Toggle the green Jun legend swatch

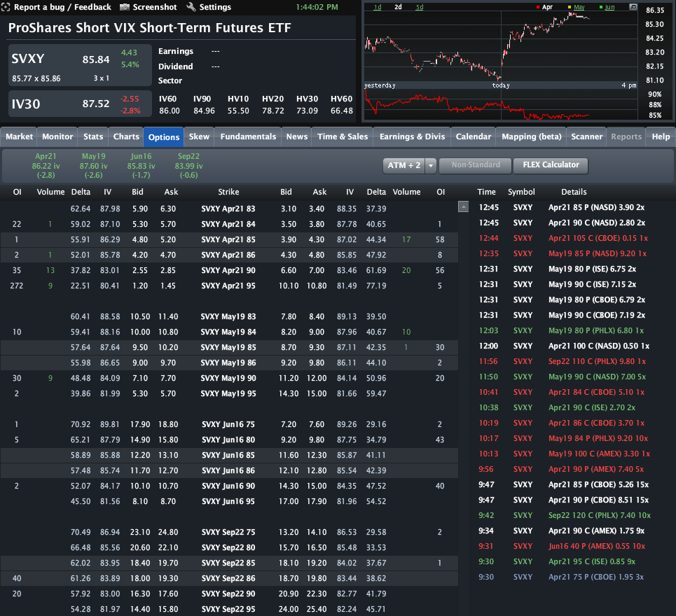tap(601, 7)
